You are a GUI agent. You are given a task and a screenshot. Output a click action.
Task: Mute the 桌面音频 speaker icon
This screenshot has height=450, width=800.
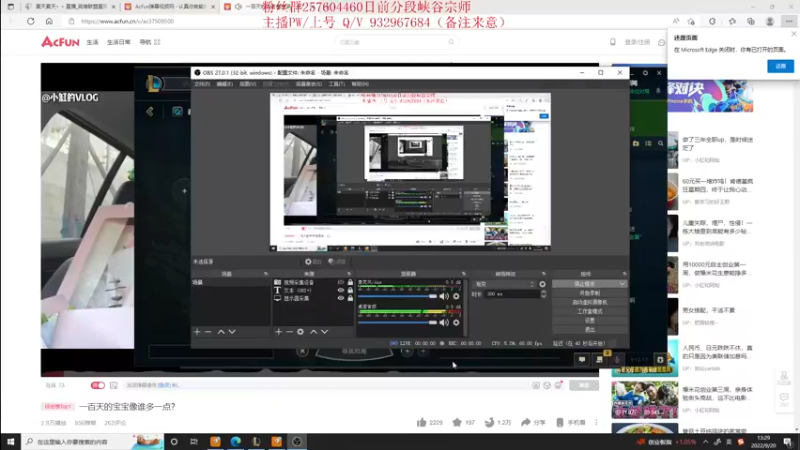click(x=444, y=322)
